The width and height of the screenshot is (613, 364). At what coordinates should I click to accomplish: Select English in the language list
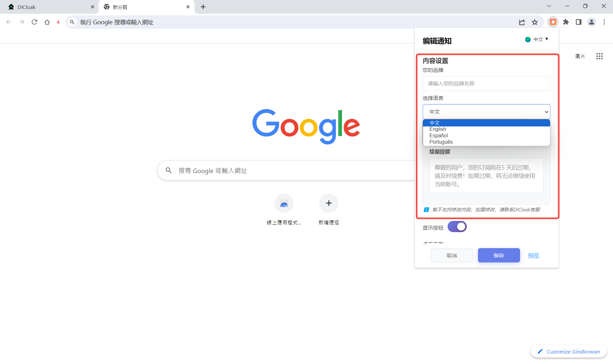[x=486, y=129]
